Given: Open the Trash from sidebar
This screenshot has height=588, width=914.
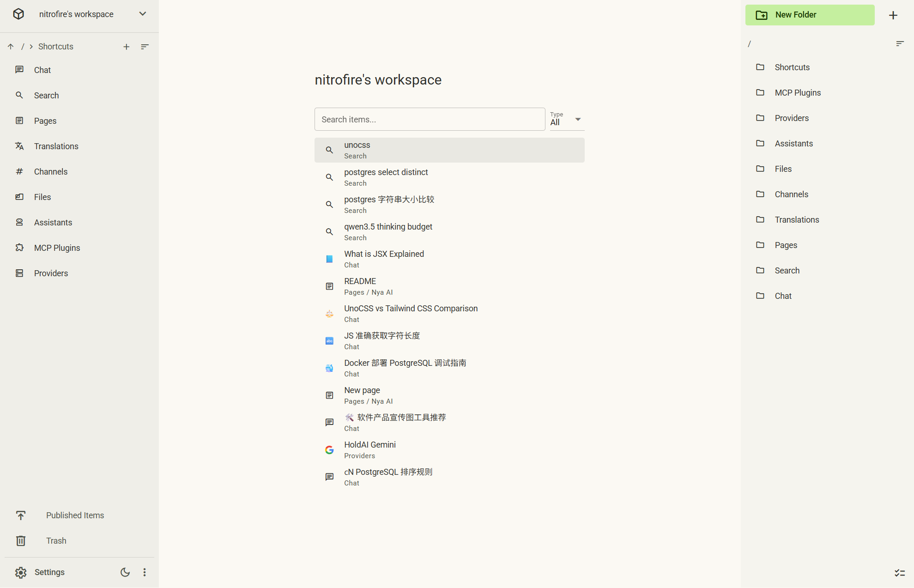Looking at the screenshot, I should 56,541.
